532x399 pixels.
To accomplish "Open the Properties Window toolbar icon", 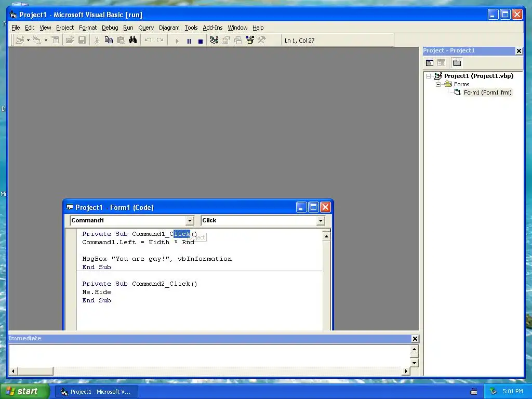I will 225,41.
